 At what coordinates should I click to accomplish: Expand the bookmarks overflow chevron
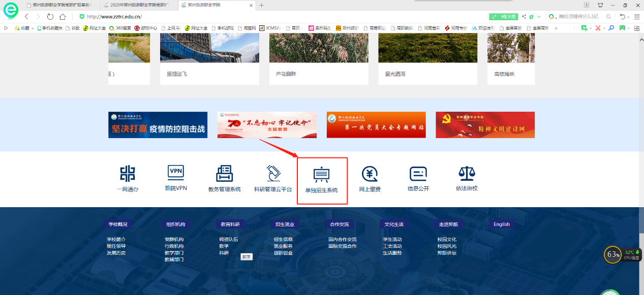tap(556, 28)
